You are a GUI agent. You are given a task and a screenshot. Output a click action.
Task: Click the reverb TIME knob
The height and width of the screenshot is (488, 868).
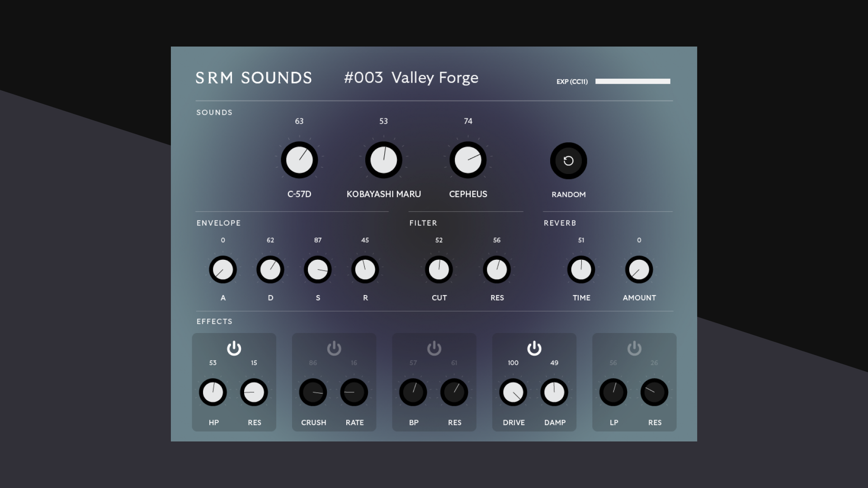(x=581, y=270)
